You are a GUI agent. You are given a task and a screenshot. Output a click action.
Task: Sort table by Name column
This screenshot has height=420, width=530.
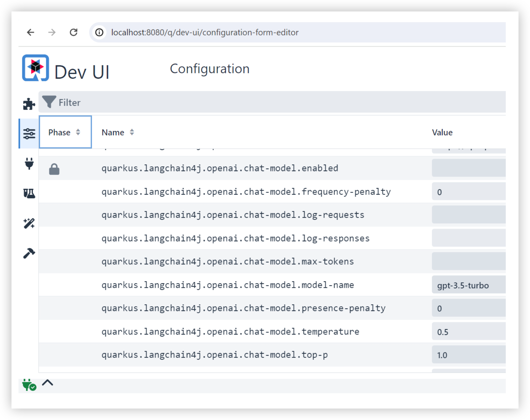[x=118, y=132]
